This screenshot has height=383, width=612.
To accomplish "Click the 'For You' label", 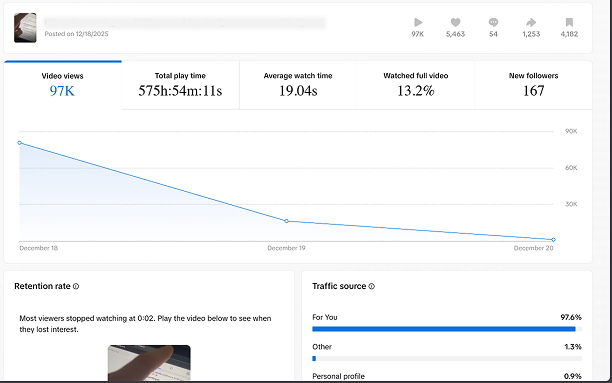I will (325, 317).
